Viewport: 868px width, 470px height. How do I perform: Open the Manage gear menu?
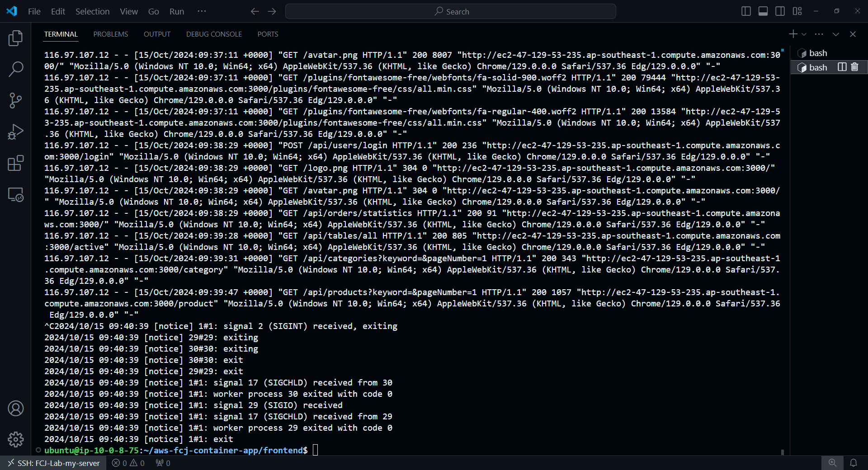pos(15,439)
